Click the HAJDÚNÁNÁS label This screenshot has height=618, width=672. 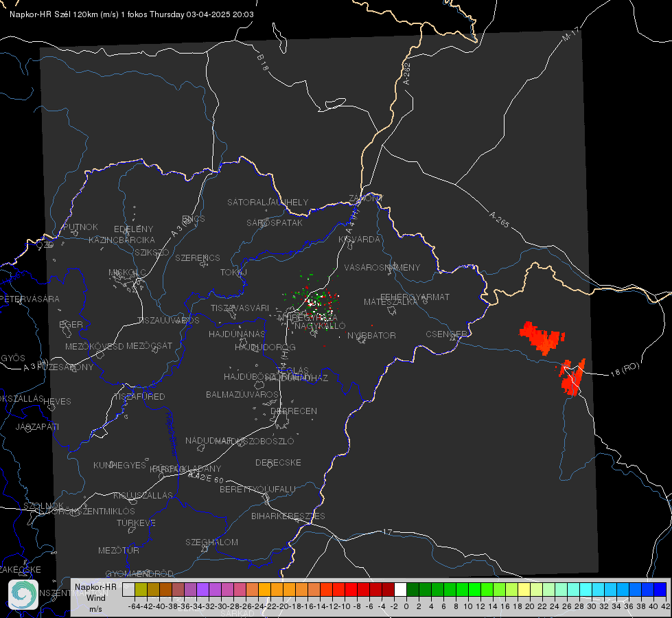coord(237,334)
